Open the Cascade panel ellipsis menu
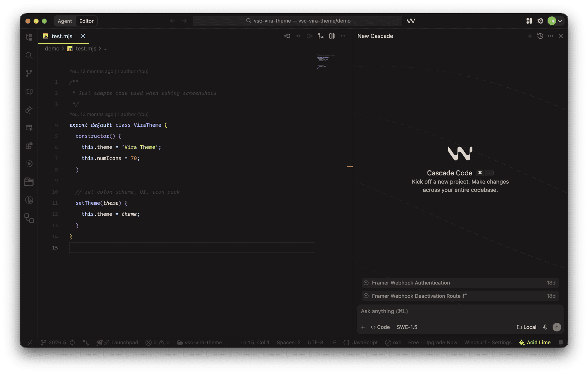 click(x=550, y=36)
